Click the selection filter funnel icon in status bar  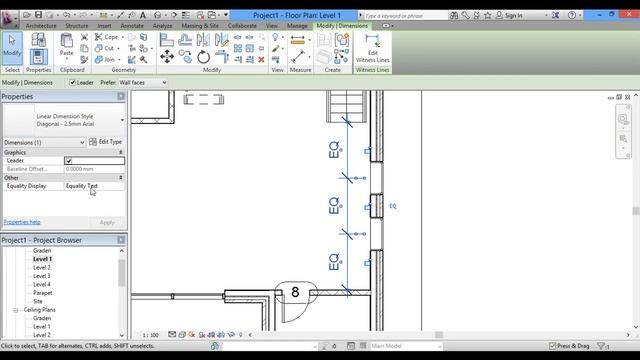tap(601, 346)
